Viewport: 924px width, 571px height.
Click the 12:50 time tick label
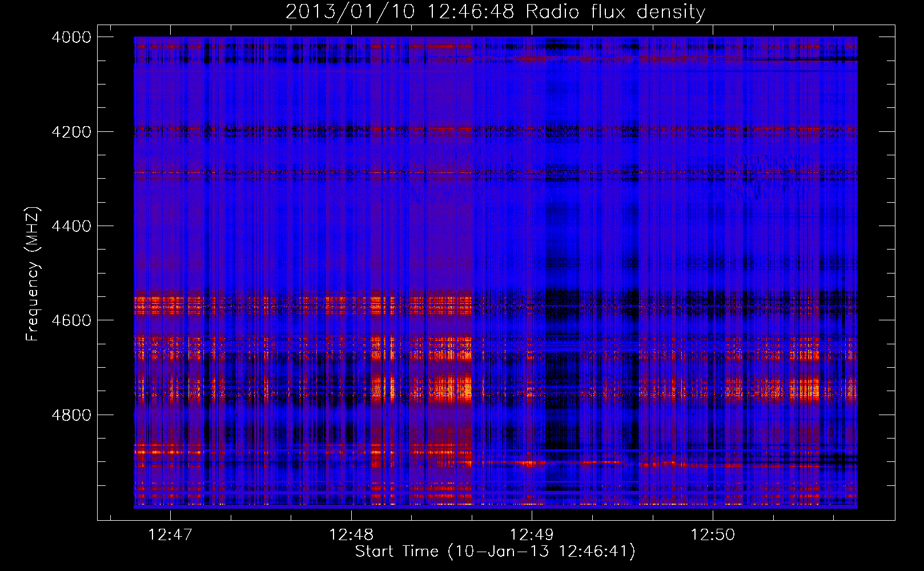pyautogui.click(x=713, y=535)
